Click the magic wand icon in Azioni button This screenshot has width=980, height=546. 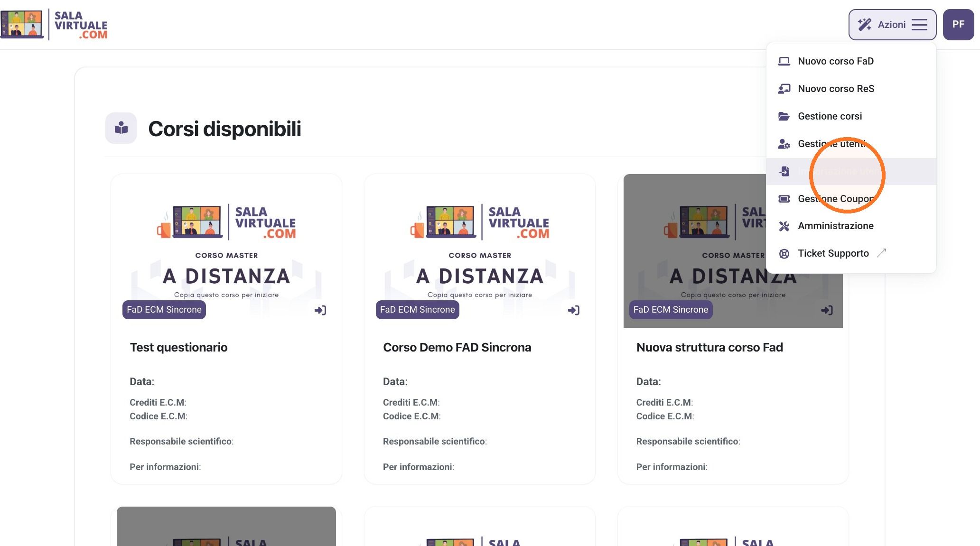[x=865, y=25]
